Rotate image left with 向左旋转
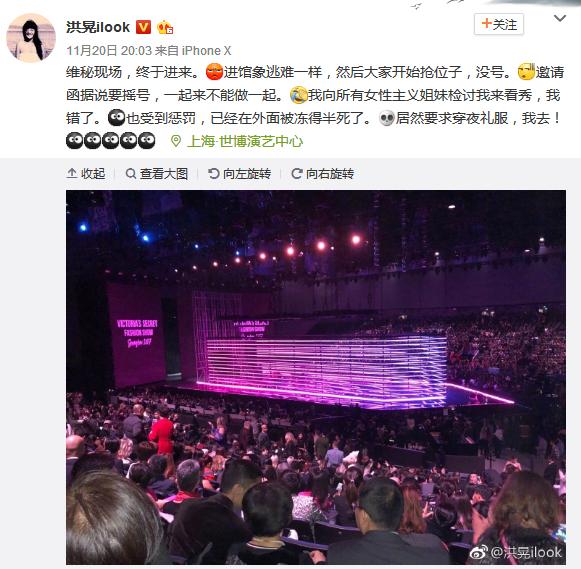 239,173
